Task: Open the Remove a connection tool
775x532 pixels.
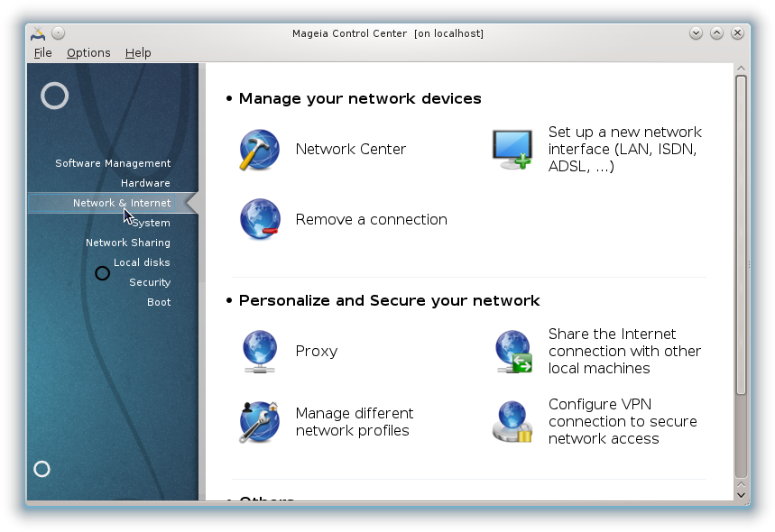Action: (371, 219)
